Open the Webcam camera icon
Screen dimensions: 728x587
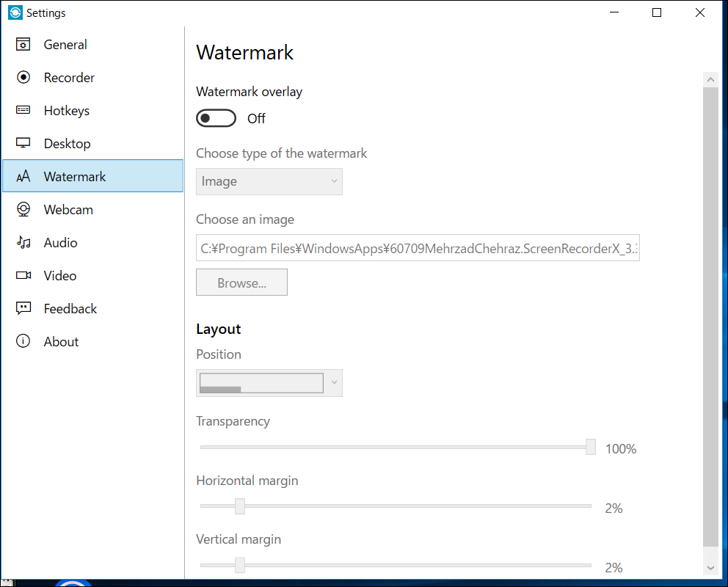click(22, 209)
